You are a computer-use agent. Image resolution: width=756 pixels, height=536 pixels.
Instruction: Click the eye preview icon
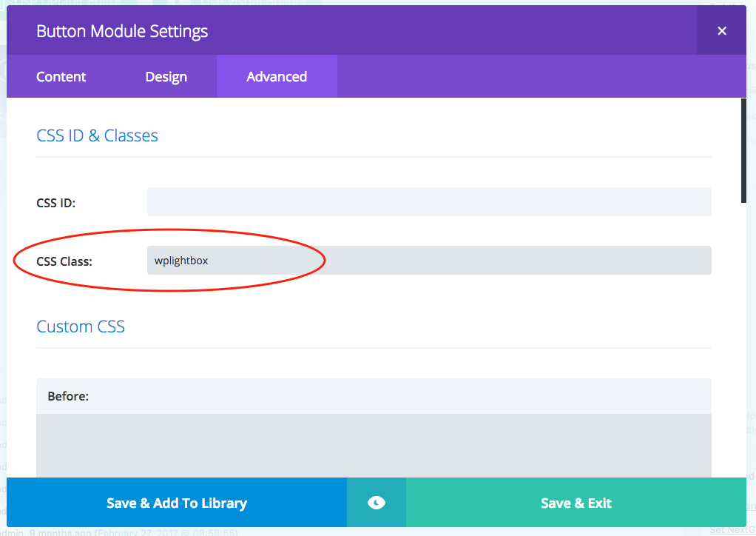(377, 503)
